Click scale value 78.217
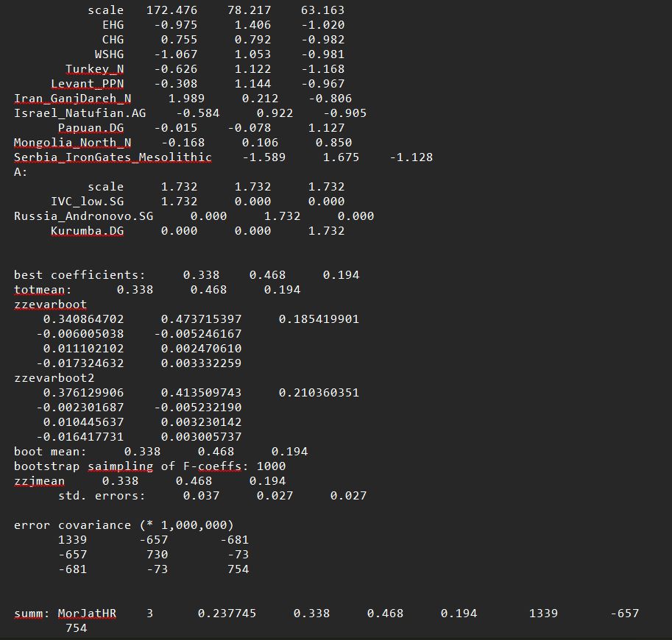Viewport: 672px width, 640px height. tap(250, 10)
